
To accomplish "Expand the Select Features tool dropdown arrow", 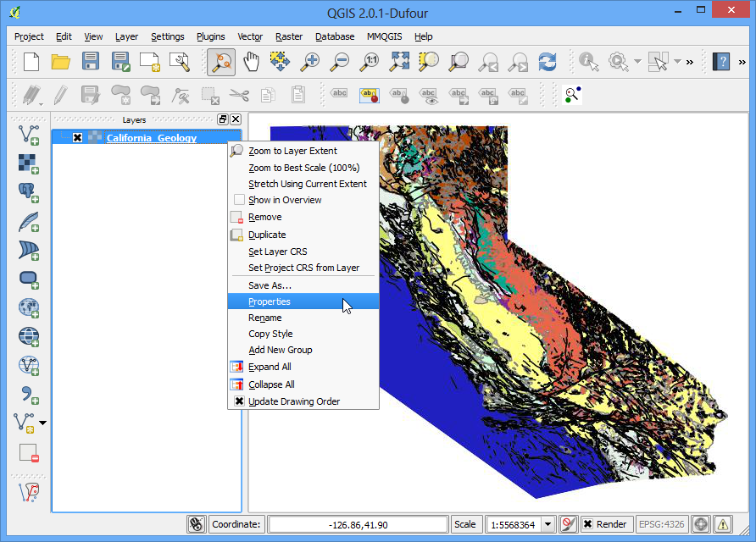I will 677,62.
